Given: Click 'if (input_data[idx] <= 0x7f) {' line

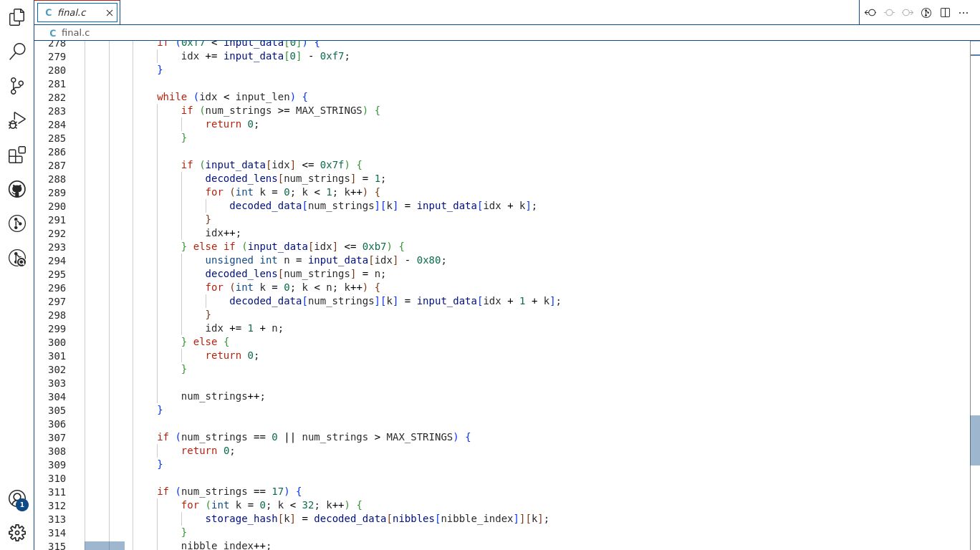Looking at the screenshot, I should [272, 165].
